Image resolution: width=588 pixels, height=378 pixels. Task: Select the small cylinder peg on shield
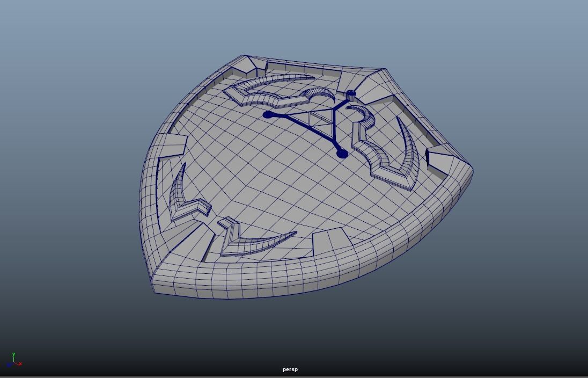tap(351, 96)
